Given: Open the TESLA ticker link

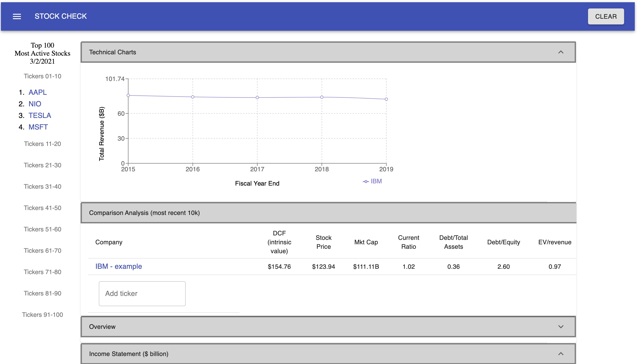Looking at the screenshot, I should point(40,115).
